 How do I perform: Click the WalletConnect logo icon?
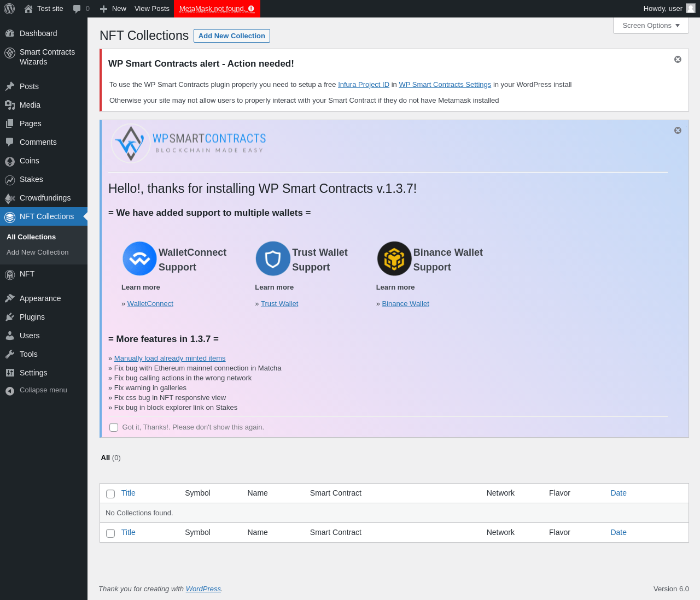point(139,258)
